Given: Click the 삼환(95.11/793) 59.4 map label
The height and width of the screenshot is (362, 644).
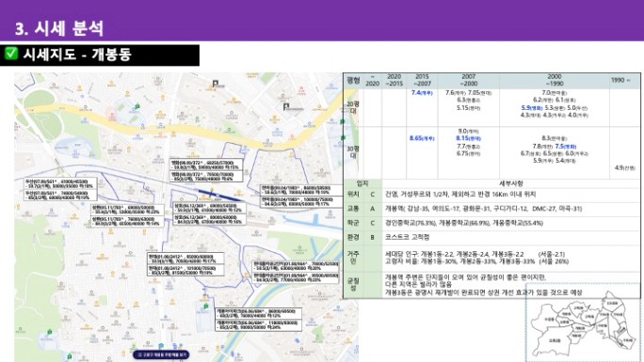Looking at the screenshot, I should pyautogui.click(x=127, y=210).
